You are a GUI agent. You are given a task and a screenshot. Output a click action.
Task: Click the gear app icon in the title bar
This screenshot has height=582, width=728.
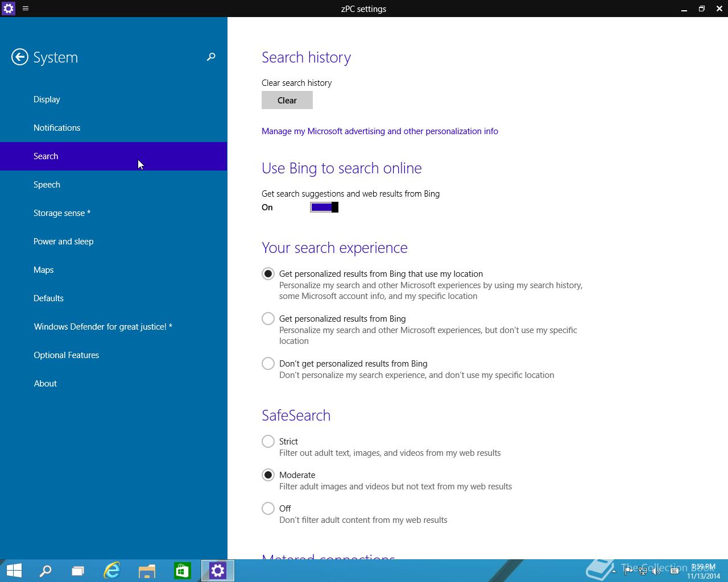[9, 9]
